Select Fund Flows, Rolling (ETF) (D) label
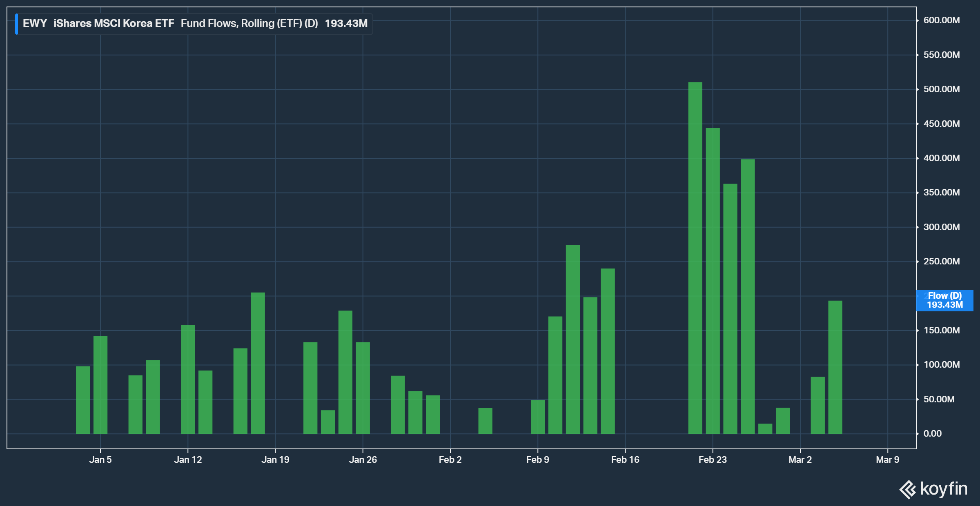980x506 pixels. (249, 24)
